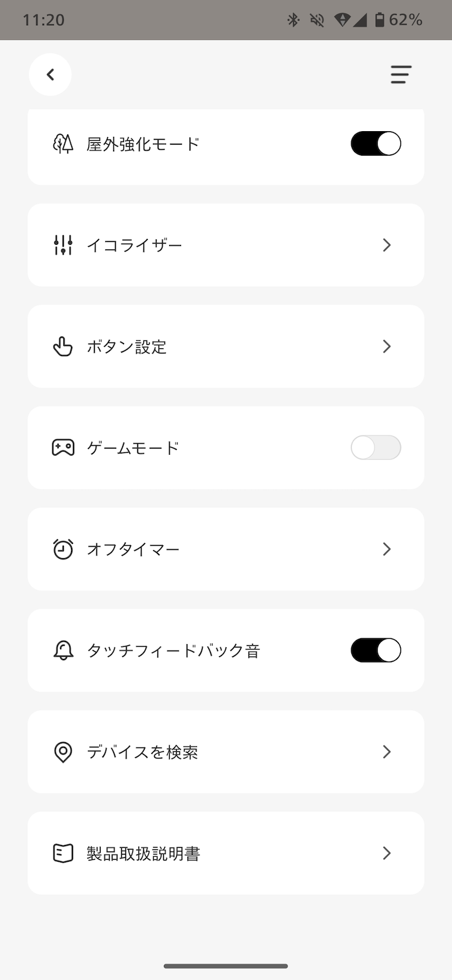Tap the outdoor mode trees icon
The image size is (452, 980).
pos(63,143)
